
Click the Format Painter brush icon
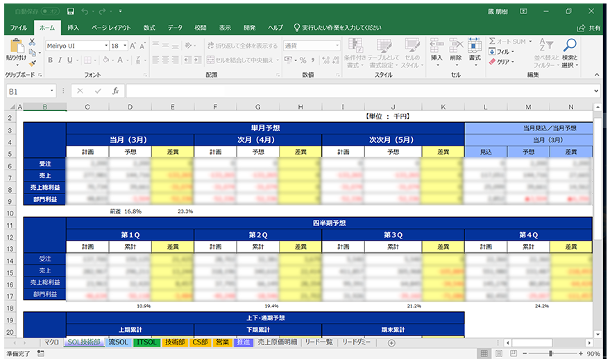click(32, 62)
